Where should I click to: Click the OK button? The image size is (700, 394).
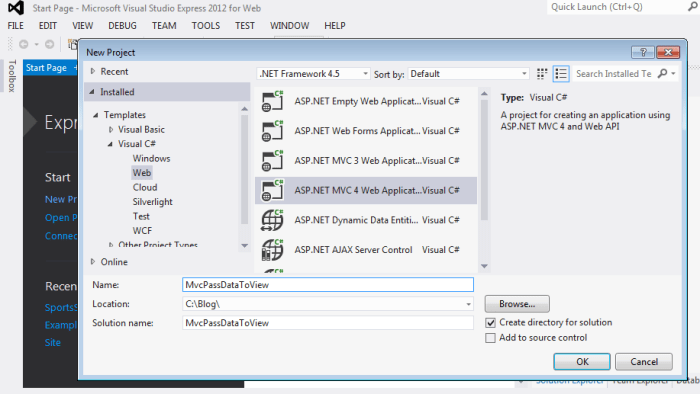pyautogui.click(x=582, y=361)
